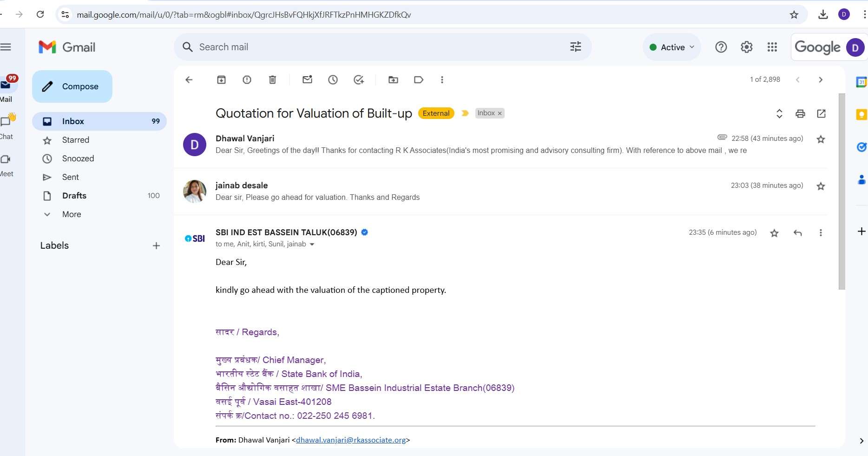Expand jainab desale collapsed message
Viewport: 868px width, 456px height.
(x=500, y=192)
